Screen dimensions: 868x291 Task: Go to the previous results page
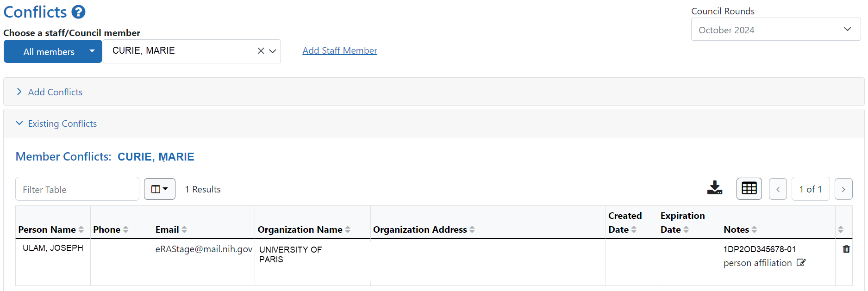point(778,189)
